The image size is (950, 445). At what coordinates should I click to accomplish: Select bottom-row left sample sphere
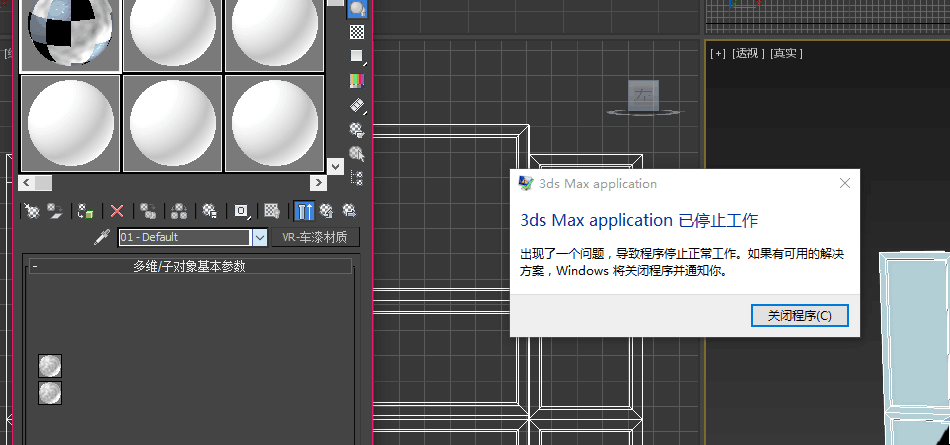[x=71, y=123]
